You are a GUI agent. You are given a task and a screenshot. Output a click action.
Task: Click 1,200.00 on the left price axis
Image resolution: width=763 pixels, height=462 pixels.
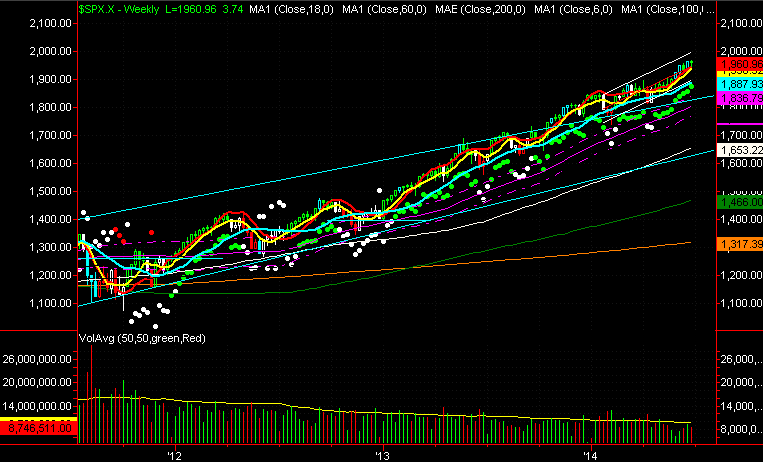pos(51,275)
